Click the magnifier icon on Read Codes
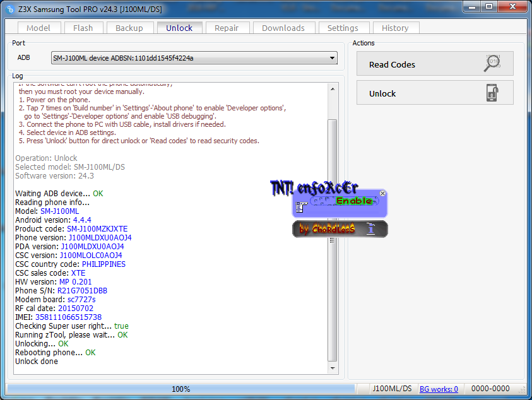The height and width of the screenshot is (400, 532). (492, 63)
